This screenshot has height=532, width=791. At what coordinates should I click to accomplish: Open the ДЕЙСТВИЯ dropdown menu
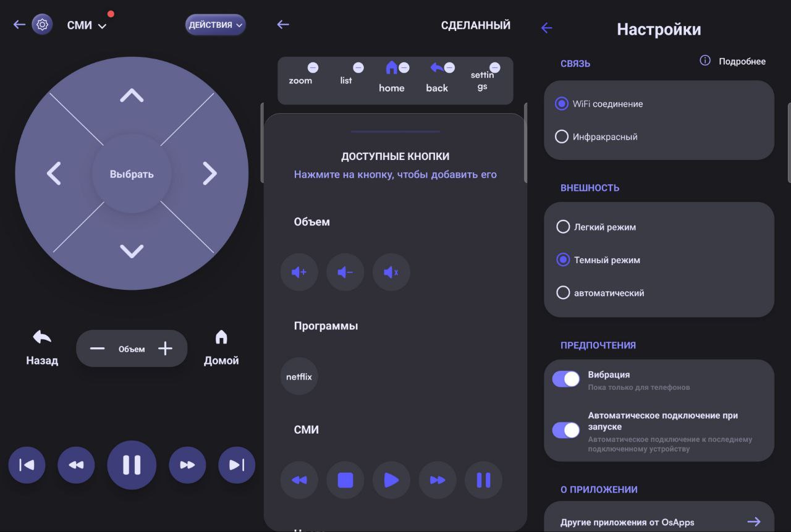(215, 25)
